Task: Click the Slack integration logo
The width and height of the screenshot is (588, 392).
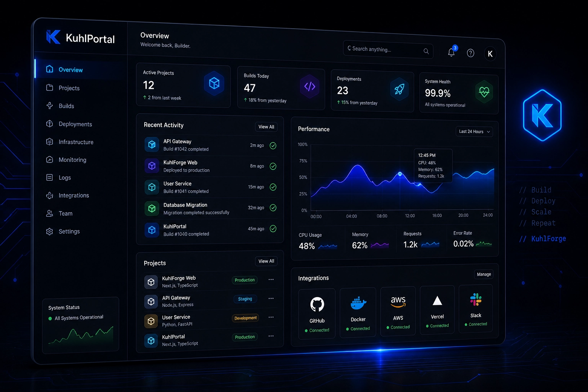Action: coord(476,299)
